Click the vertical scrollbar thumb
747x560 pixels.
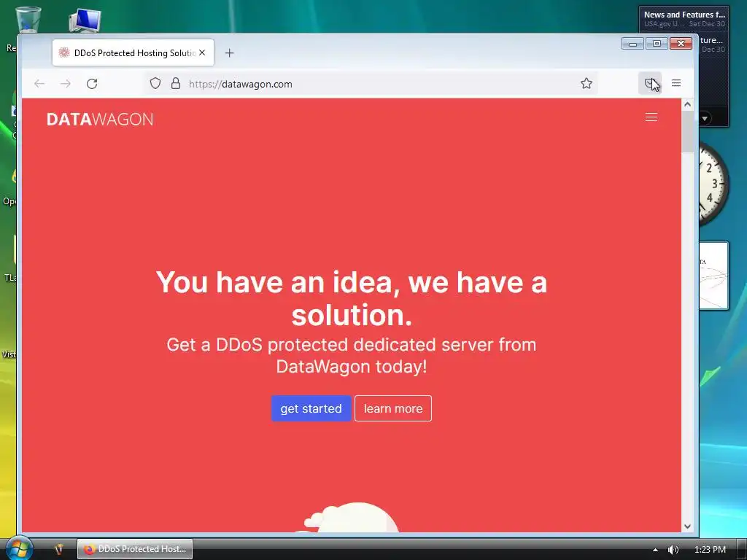687,132
